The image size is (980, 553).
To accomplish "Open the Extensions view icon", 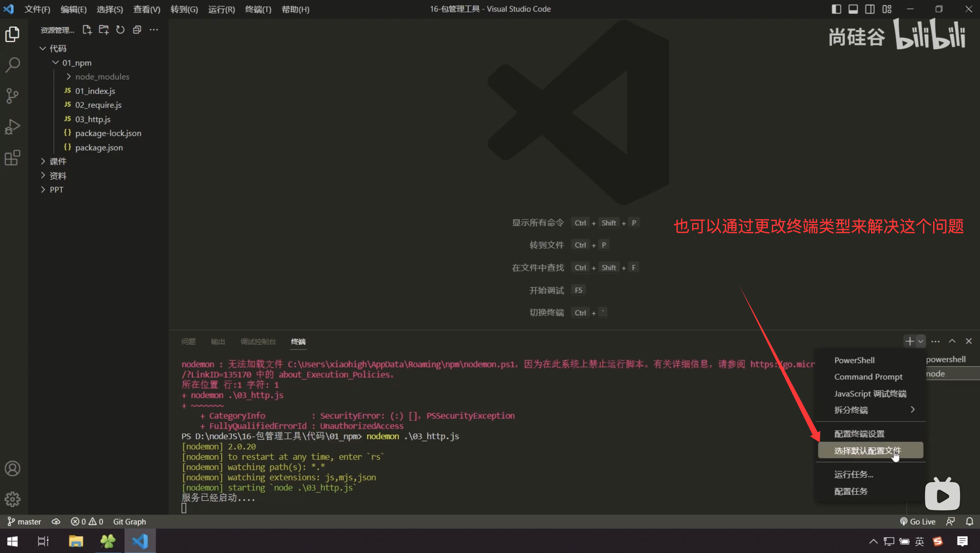I will 13,157.
